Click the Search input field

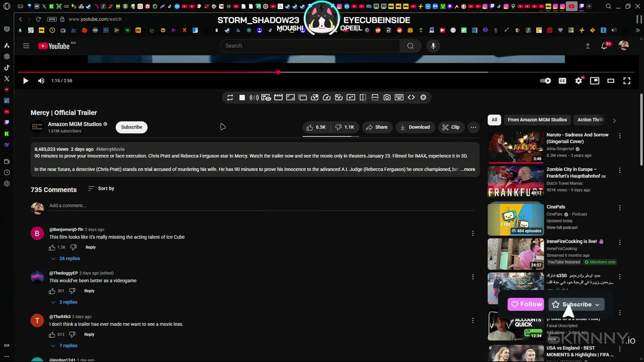click(310, 46)
